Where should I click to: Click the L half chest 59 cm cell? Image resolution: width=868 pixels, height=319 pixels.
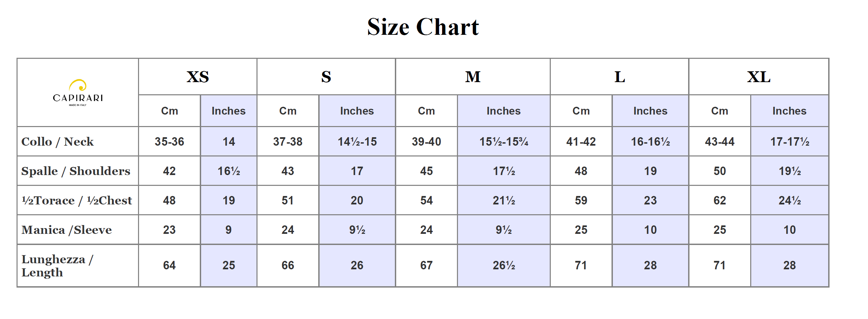pos(581,200)
